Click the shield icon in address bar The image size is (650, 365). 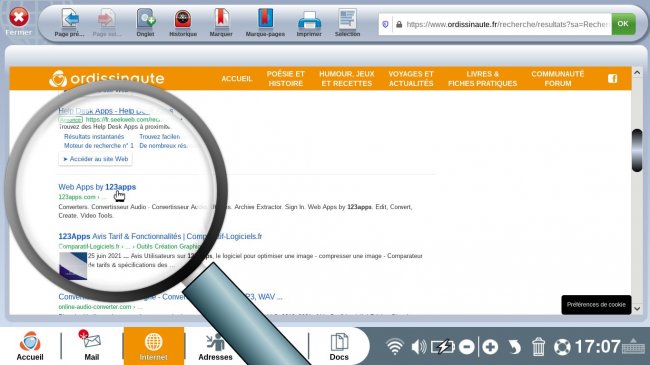coord(386,24)
